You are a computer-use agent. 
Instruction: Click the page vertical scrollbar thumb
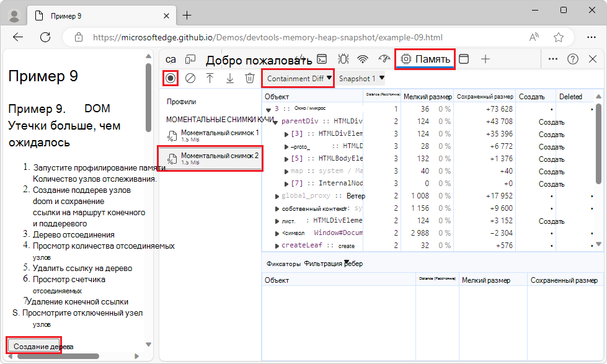click(148, 97)
